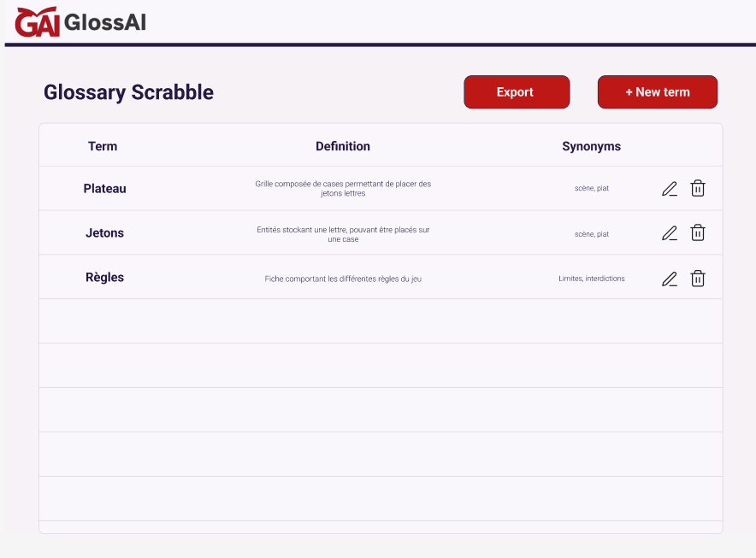Screen dimensions: 756x558
Task: Click the Règles definition about game rules
Action: (343, 279)
